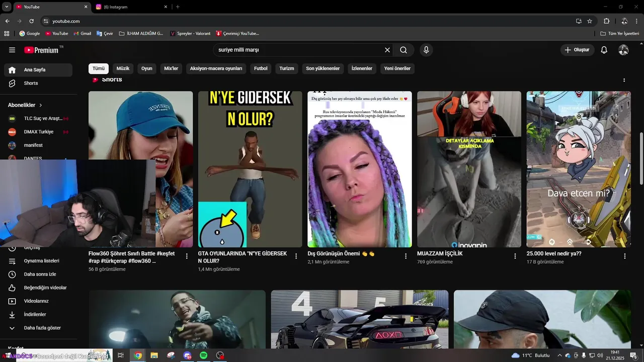This screenshot has width=644, height=362.
Task: Open manifest subscription channel
Action: point(38,145)
